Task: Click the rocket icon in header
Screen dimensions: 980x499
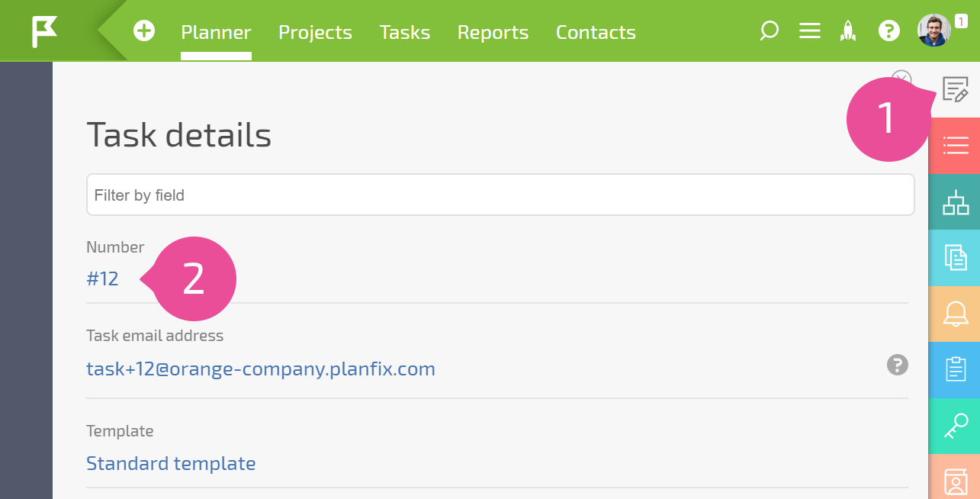Action: (848, 31)
